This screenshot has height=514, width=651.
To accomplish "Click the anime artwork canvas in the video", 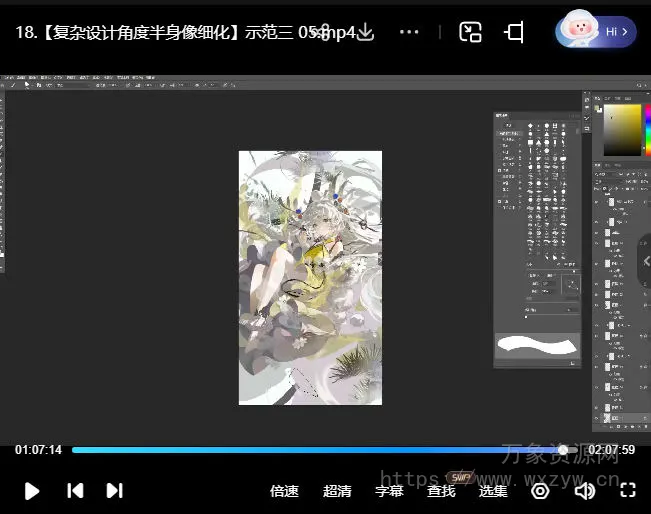I will click(310, 277).
